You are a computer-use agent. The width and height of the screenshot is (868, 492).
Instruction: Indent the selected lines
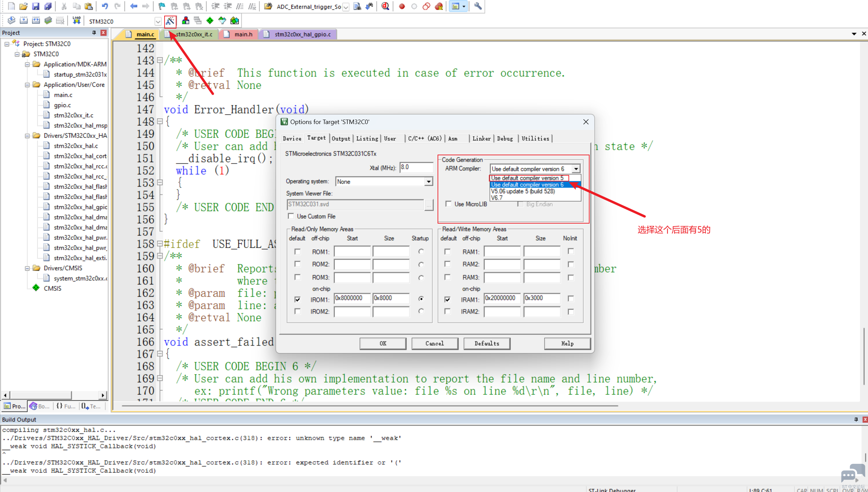click(x=215, y=6)
